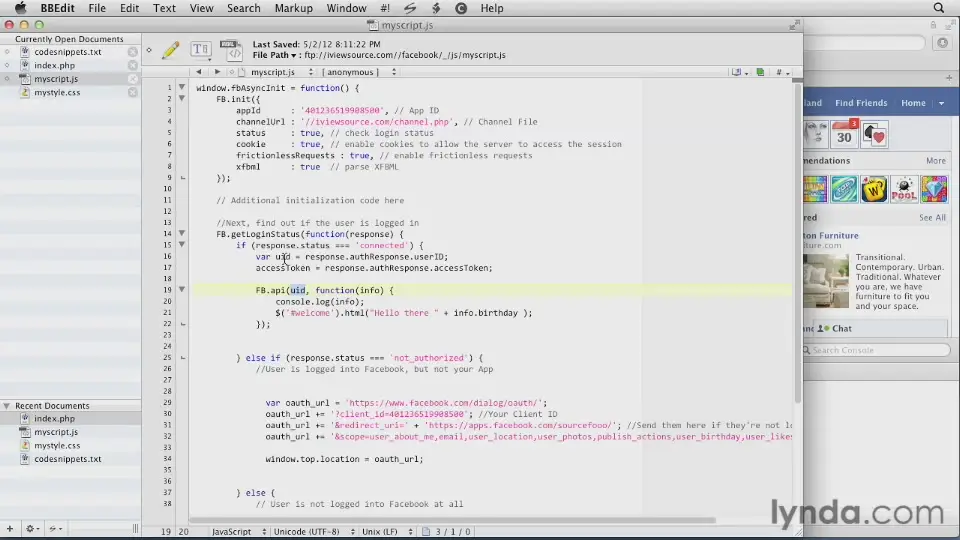Viewport: 960px width, 540px height.
Task: Click the editor horizontal scrollbar
Action: [452, 520]
